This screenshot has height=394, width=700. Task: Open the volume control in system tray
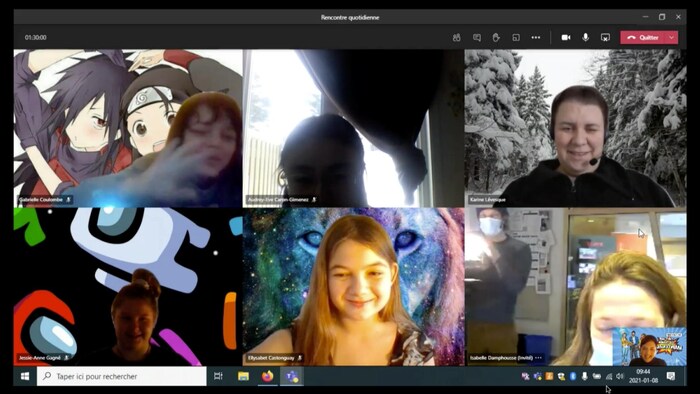tap(620, 377)
